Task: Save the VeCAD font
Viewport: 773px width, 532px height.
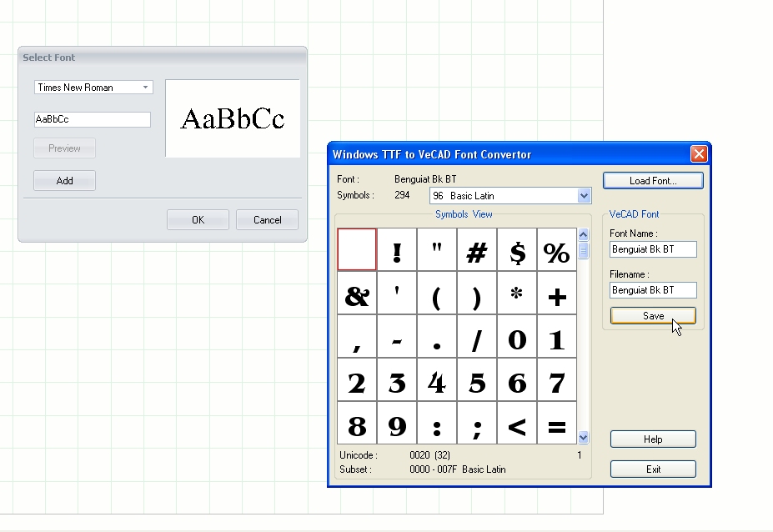Action: pyautogui.click(x=653, y=316)
